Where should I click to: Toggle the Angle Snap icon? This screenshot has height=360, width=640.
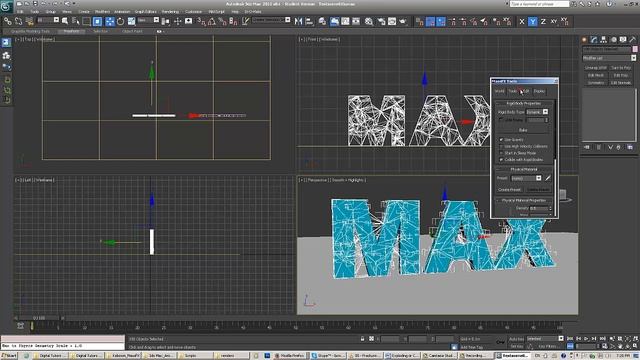coord(211,21)
